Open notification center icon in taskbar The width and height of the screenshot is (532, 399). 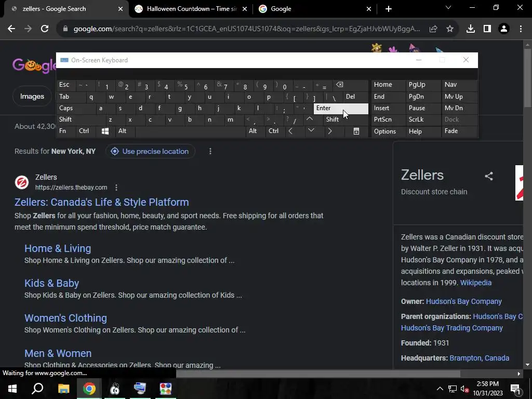(515, 389)
